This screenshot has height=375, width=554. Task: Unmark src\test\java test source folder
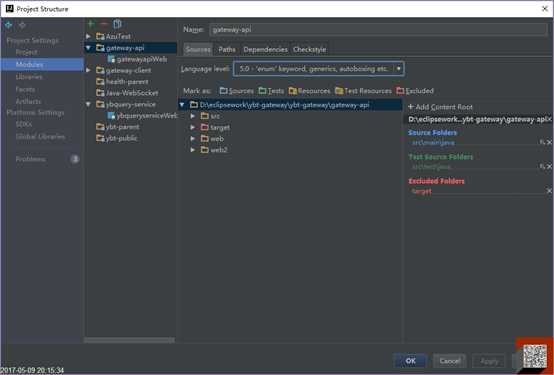click(x=549, y=166)
